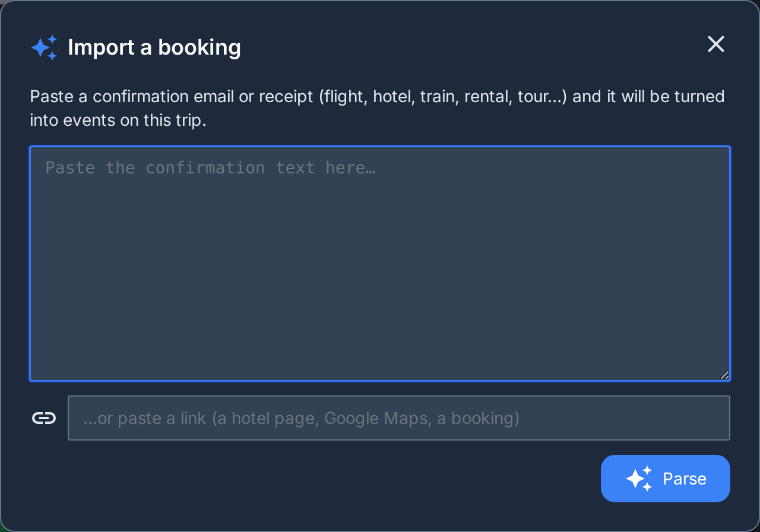Click the word booking in dialog title

199,47
